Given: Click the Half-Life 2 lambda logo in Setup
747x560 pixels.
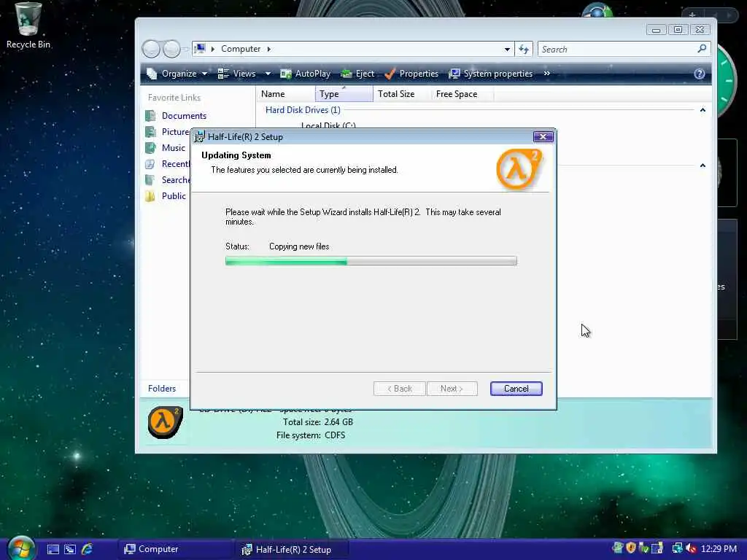Looking at the screenshot, I should coord(519,168).
